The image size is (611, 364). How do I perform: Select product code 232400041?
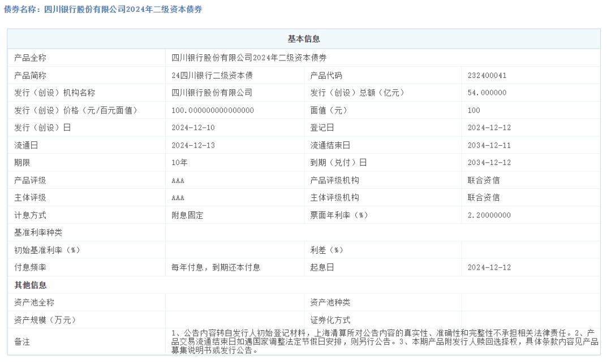(487, 76)
